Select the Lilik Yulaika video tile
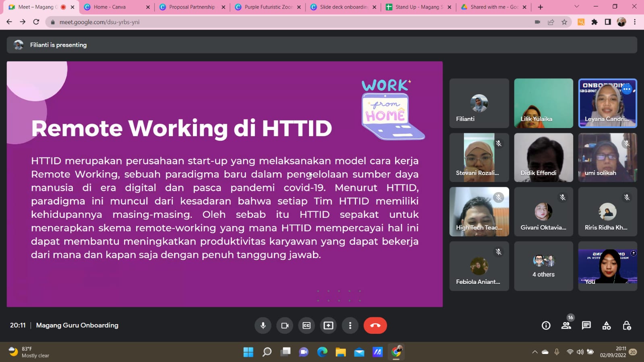This screenshot has width=644, height=362. point(544,103)
